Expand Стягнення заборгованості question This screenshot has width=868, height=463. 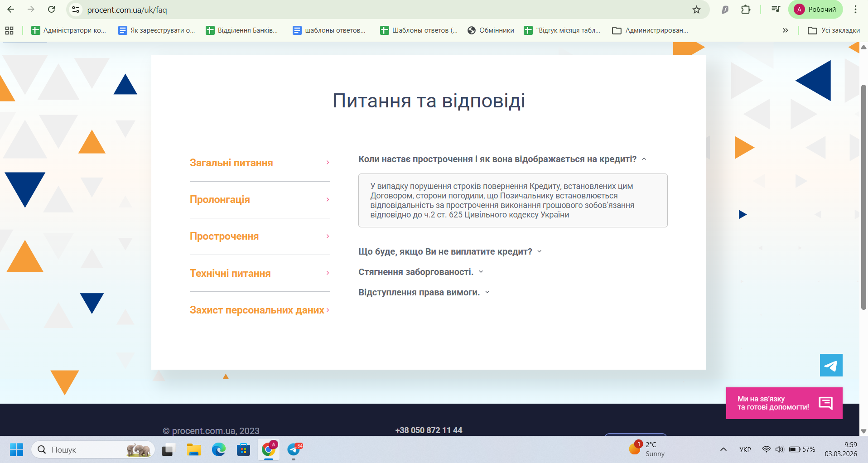421,272
